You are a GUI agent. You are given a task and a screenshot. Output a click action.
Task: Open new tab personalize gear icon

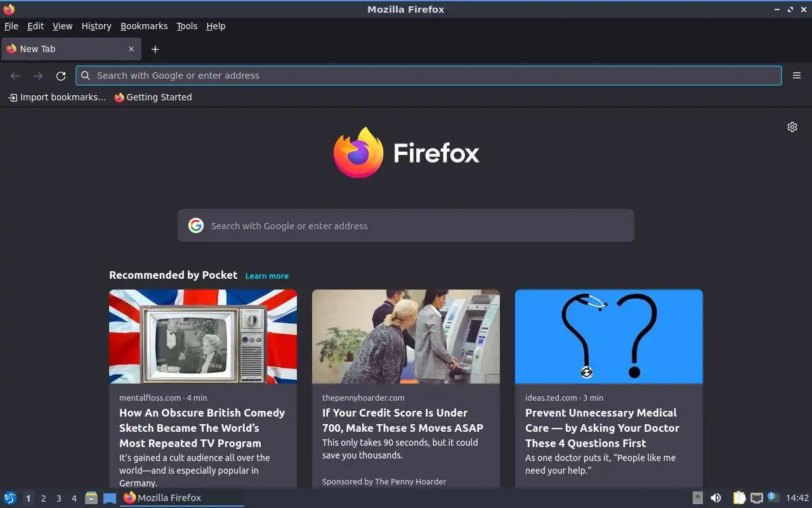(x=792, y=127)
